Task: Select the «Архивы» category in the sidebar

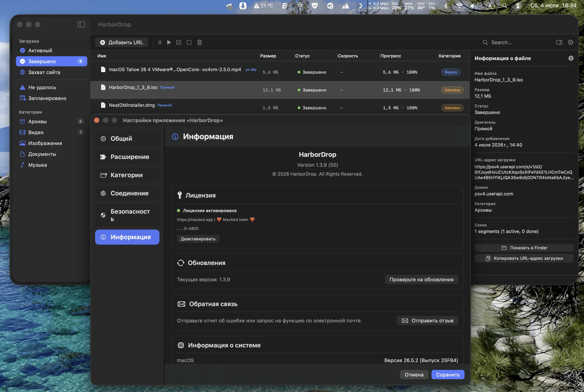Action: pyautogui.click(x=51, y=122)
